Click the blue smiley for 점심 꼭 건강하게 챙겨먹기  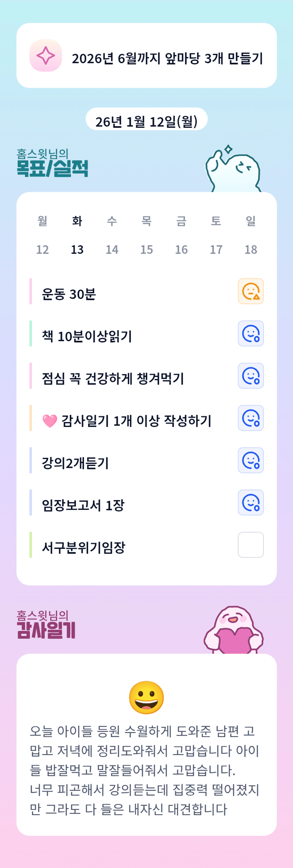pos(250,376)
